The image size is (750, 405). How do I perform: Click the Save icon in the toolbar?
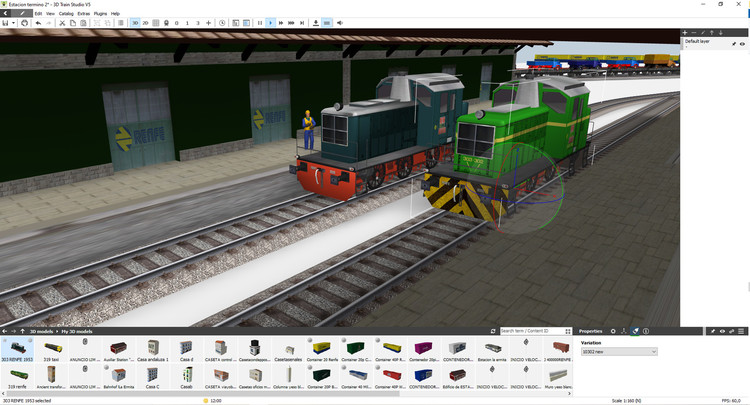pos(5,22)
